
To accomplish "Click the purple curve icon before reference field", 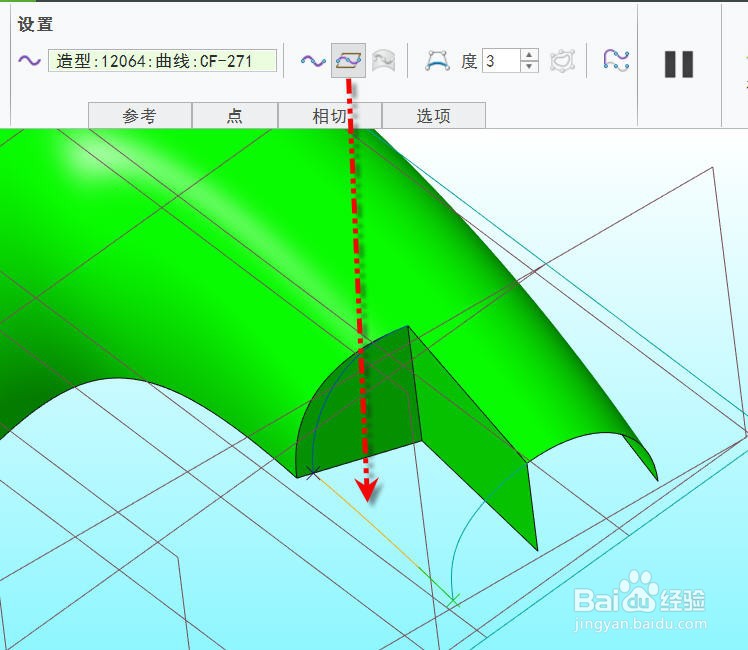I will click(30, 61).
